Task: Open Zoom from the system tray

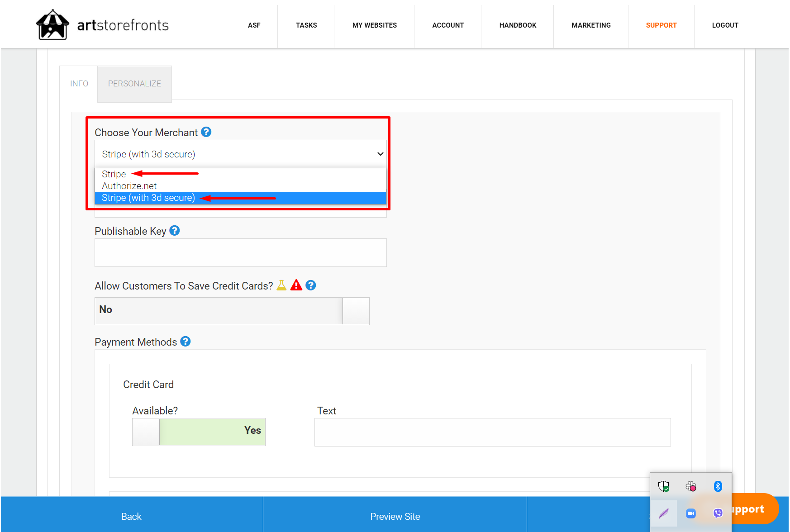Action: pyautogui.click(x=690, y=513)
